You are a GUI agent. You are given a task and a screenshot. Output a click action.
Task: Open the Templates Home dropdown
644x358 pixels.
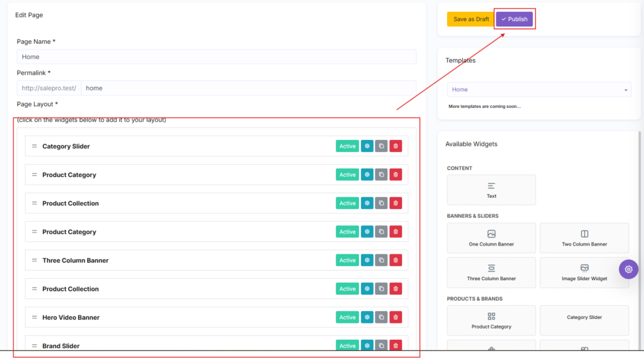[539, 89]
